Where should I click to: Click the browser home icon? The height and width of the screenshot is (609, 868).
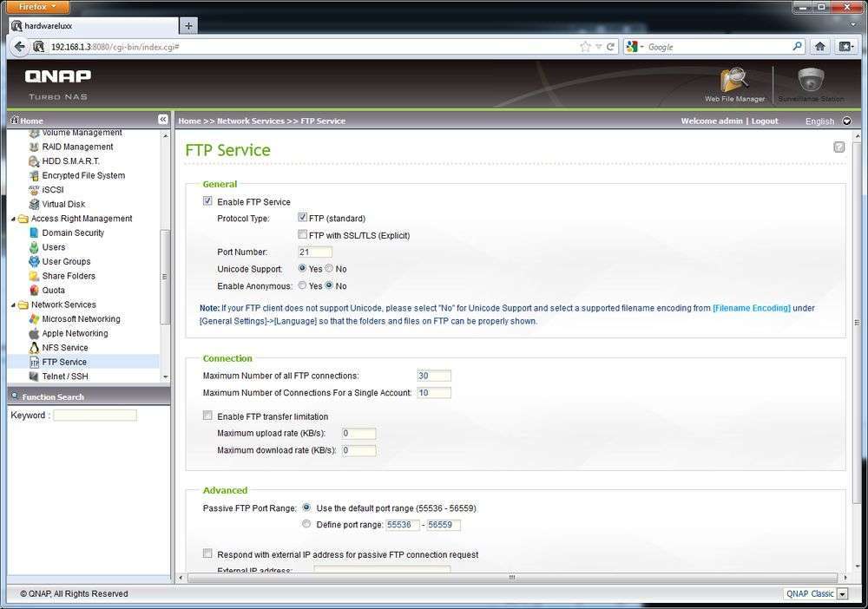[820, 47]
